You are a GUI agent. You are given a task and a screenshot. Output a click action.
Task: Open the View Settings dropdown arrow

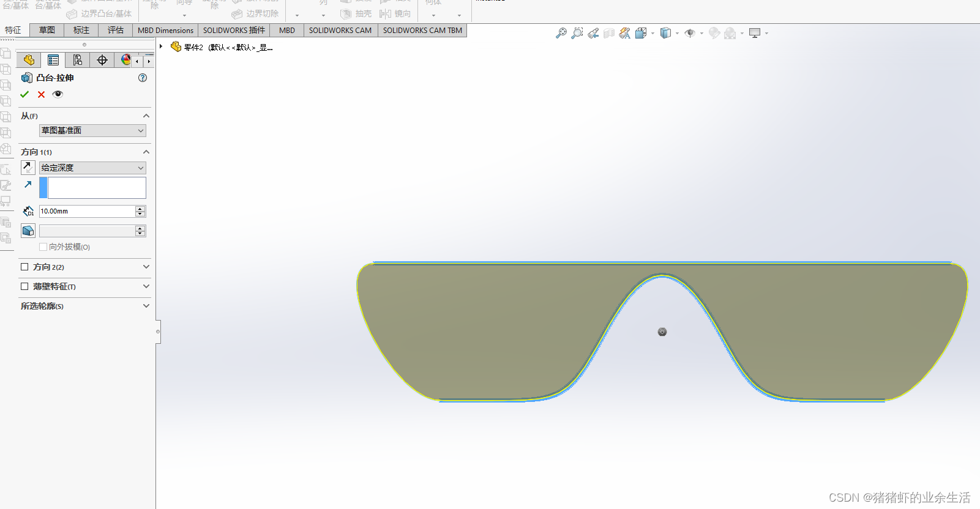[766, 34]
